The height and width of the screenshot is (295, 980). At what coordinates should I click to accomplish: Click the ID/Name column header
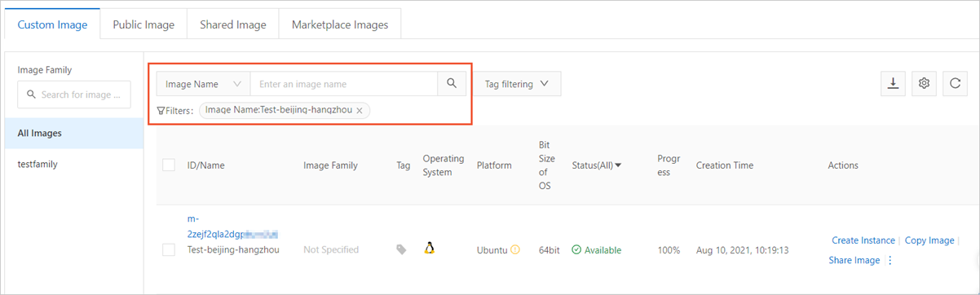pos(205,165)
